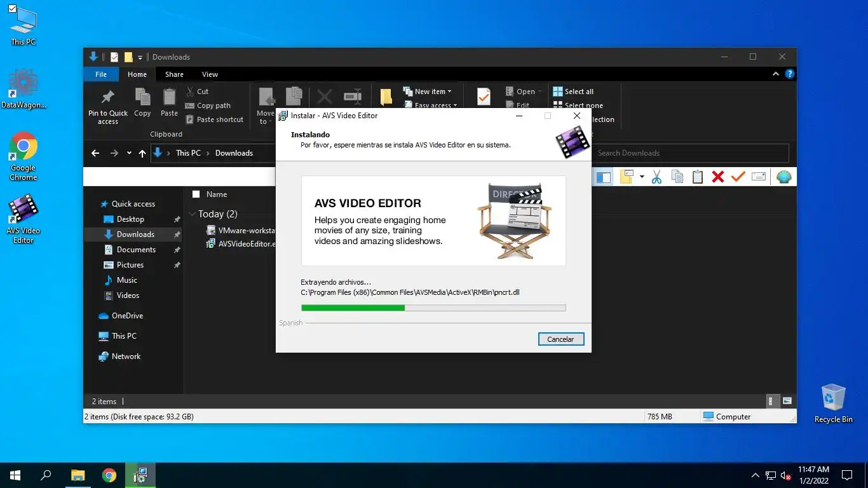This screenshot has height=488, width=868.
Task: Click the ribbon Cut command
Action: point(197,91)
